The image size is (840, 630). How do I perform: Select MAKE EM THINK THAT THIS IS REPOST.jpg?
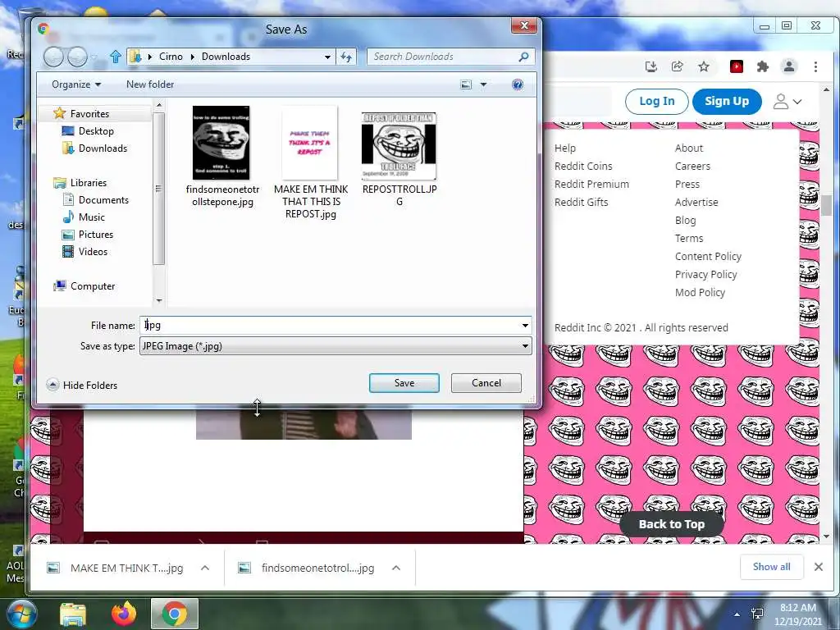pyautogui.click(x=311, y=162)
